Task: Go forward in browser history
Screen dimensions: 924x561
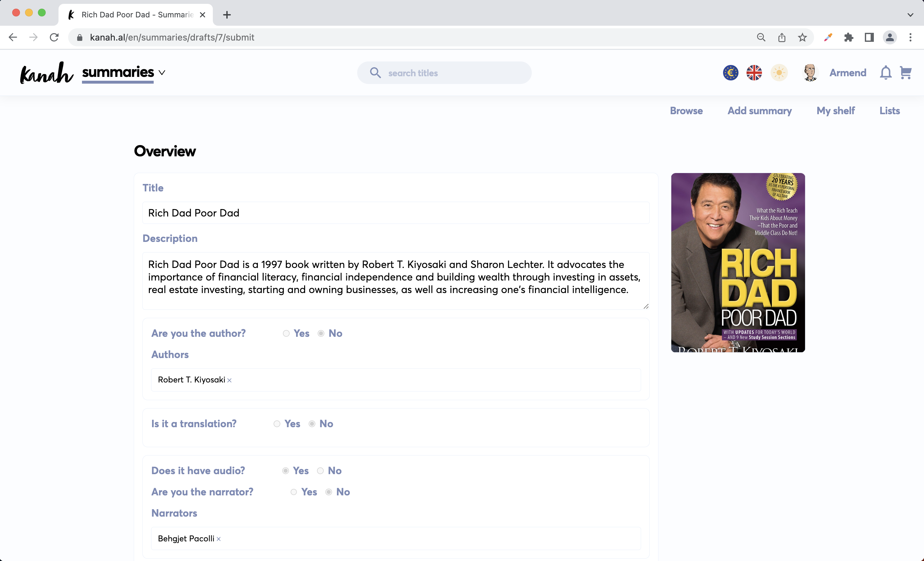Action: click(33, 37)
